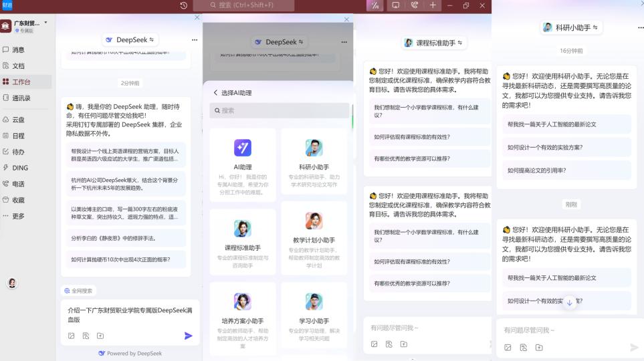Viewport: 644px width, 361px height.
Task: Choose the 教学计划小助手 assistant card
Action: click(314, 239)
